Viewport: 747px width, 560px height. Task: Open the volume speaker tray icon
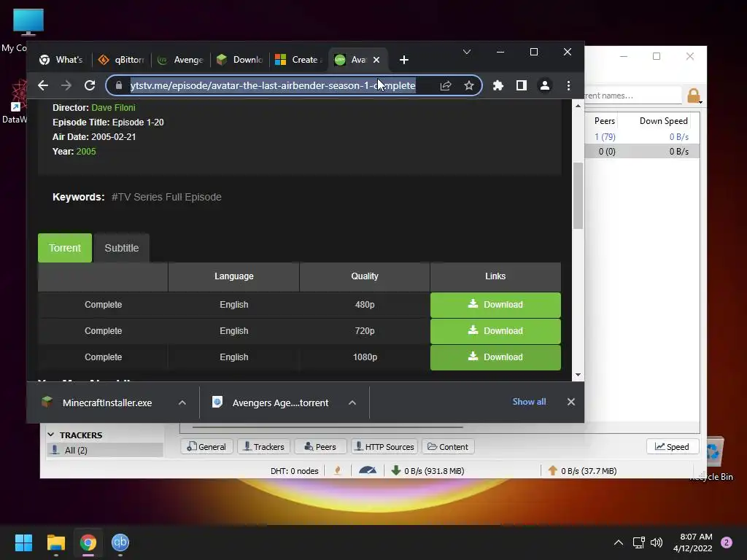point(657,542)
